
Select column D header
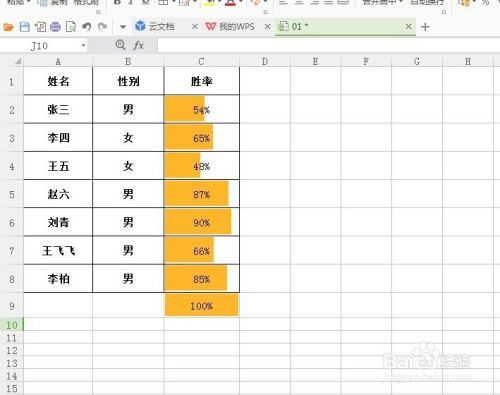point(265,62)
